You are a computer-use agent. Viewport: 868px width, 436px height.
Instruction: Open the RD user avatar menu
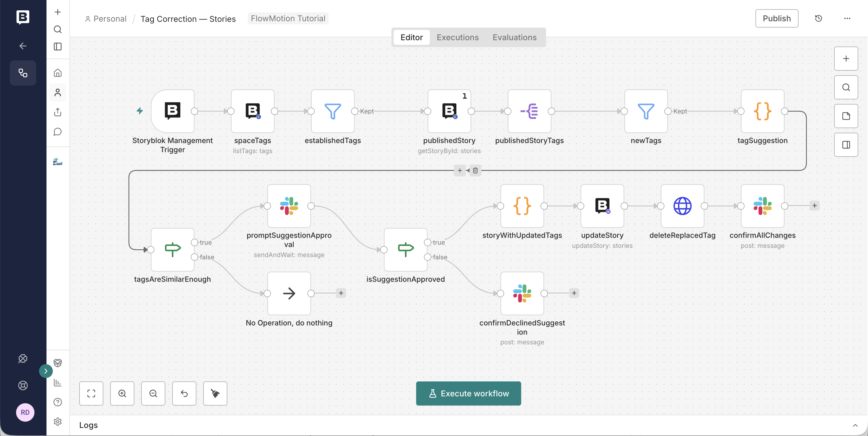(25, 412)
